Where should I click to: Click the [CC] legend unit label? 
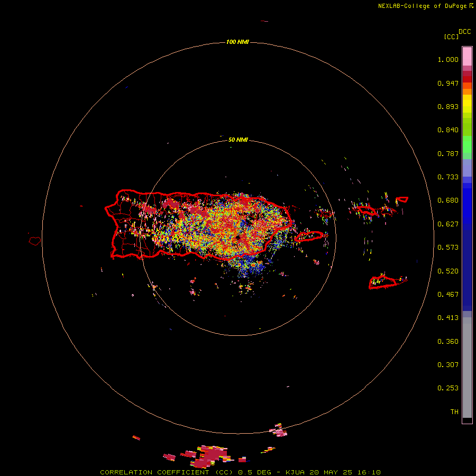coord(451,36)
